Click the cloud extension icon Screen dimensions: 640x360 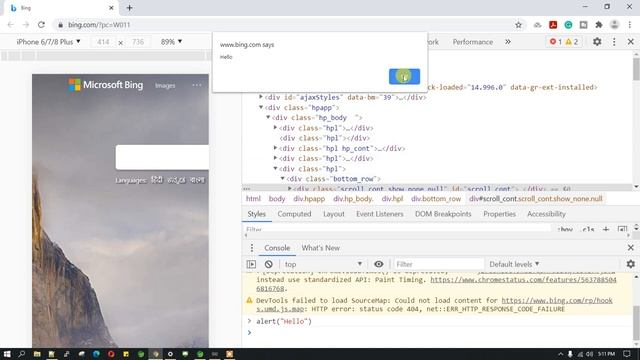[x=538, y=25]
